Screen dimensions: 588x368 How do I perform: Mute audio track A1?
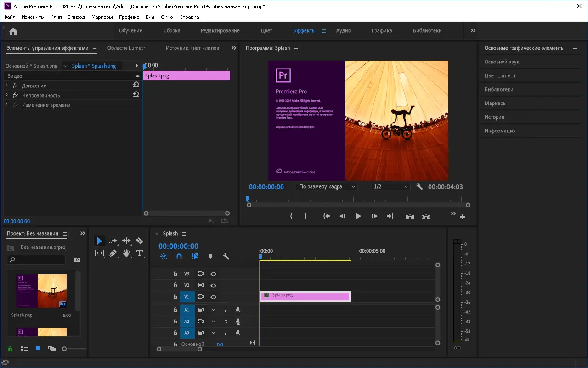(x=213, y=310)
